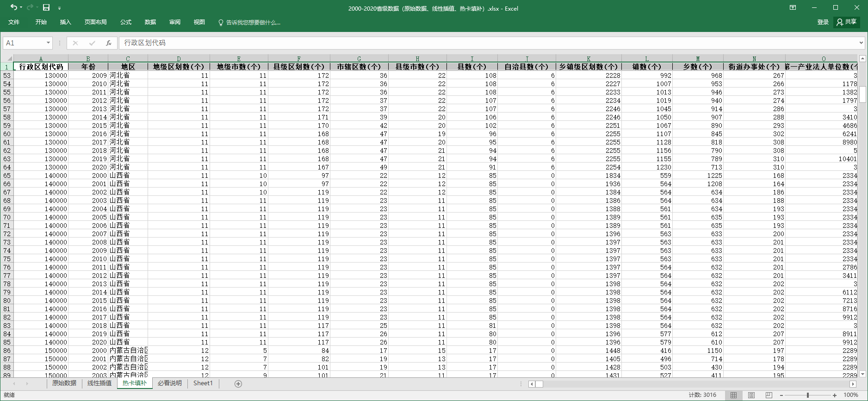Open the Customize Quick Access Toolbar dropdown
This screenshot has width=868, height=401.
(x=59, y=8)
